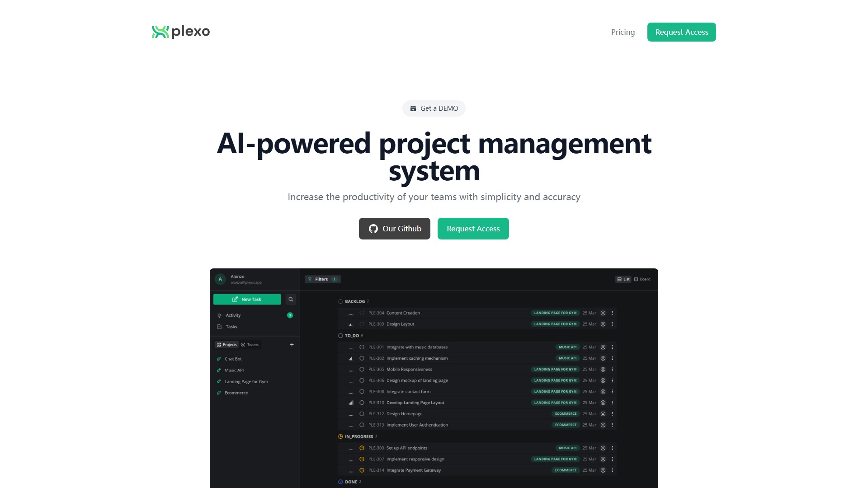Open the three-dot menu for PLE-313 Implement User Authentication
This screenshot has height=488, width=868.
tap(612, 425)
